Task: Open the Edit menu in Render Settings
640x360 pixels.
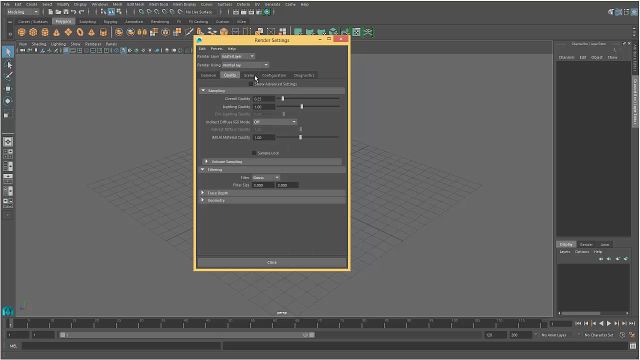Action: [x=202, y=49]
